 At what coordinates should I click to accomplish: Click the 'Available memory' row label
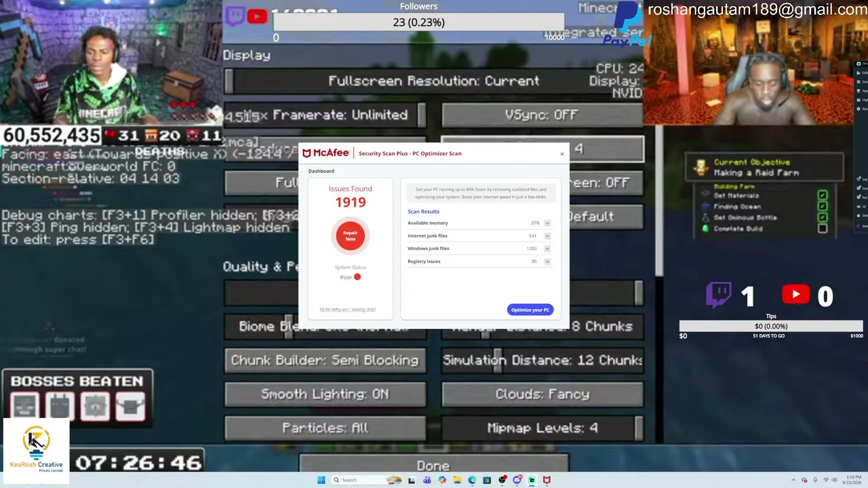coord(428,223)
